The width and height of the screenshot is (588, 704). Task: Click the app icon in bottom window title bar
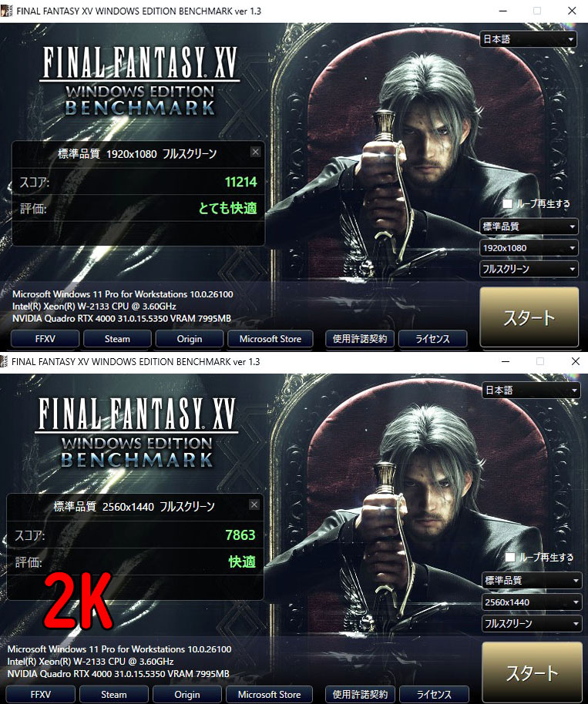(x=4, y=361)
